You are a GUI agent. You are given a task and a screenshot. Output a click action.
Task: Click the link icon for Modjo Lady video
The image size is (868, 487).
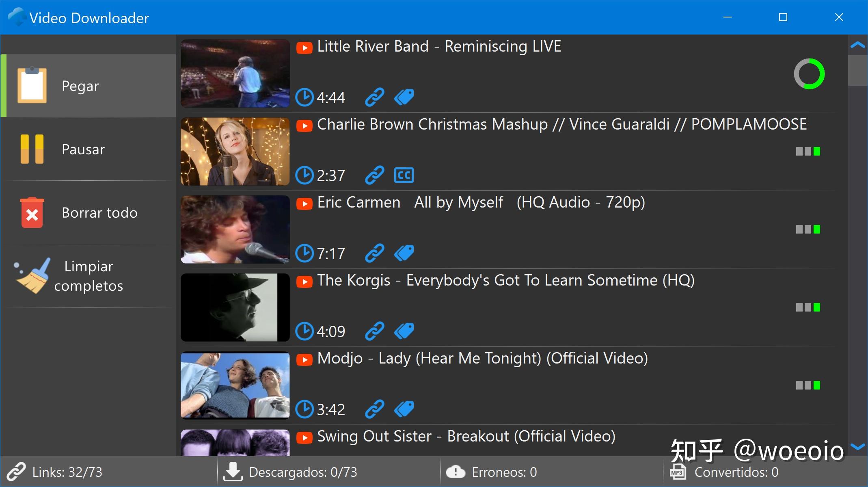click(374, 409)
